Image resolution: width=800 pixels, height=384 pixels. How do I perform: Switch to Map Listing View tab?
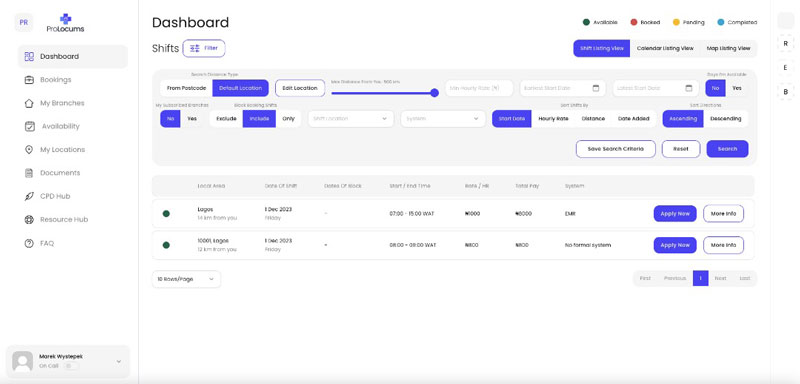tap(728, 48)
